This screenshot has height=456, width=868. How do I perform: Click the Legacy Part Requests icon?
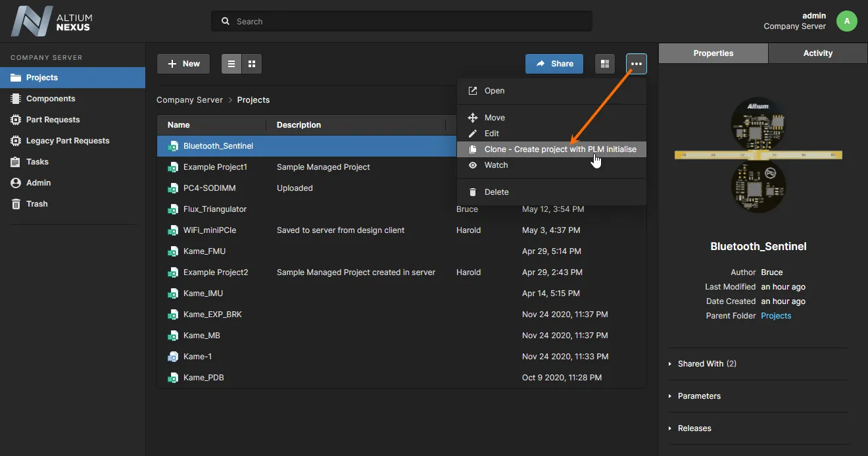pos(16,141)
